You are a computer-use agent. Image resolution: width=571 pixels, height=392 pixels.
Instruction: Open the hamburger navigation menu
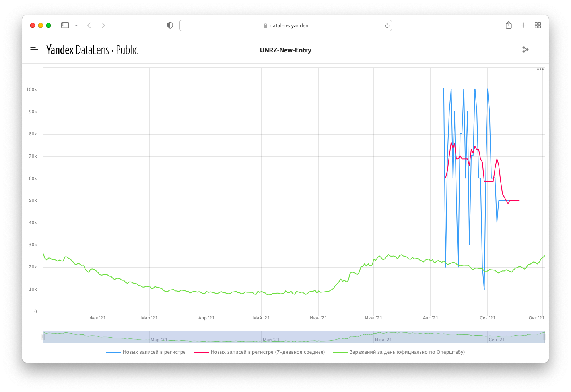[34, 50]
